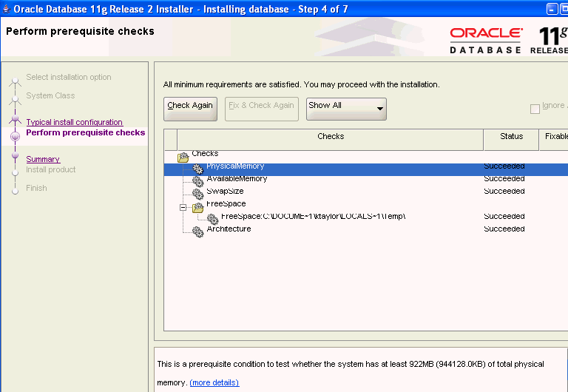This screenshot has height=392, width=568.
Task: Click the AvailableMemory gear icon
Action: point(197,181)
